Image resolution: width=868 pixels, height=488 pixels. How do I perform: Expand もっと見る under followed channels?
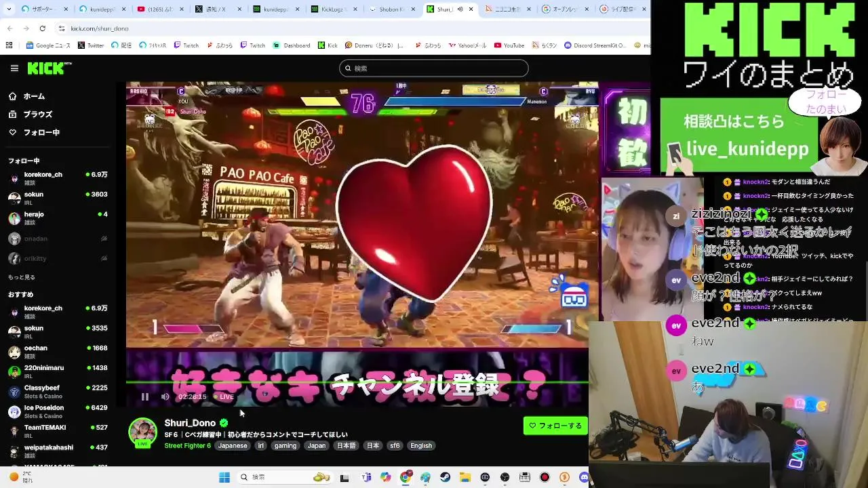[x=22, y=277]
